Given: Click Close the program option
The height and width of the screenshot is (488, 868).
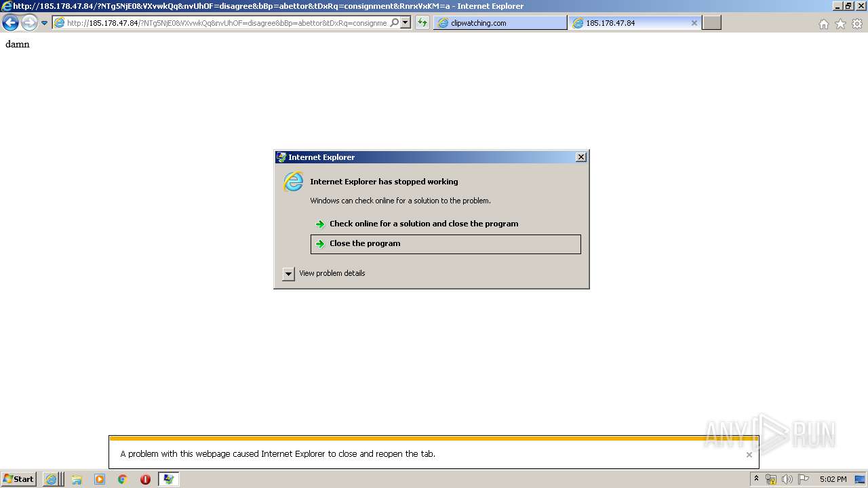Looking at the screenshot, I should pyautogui.click(x=446, y=244).
